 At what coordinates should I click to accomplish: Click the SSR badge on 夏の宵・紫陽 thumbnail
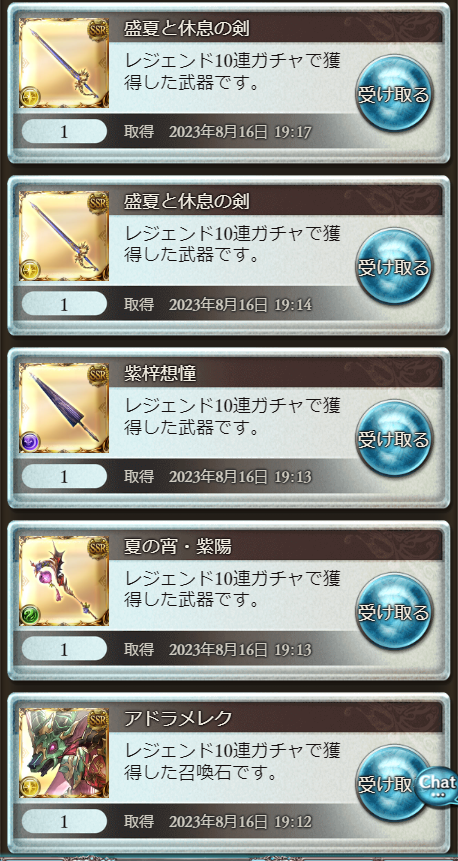tap(98, 546)
